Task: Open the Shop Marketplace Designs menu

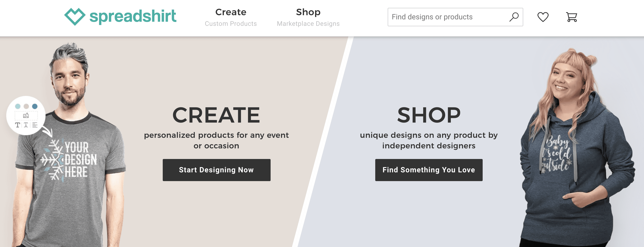Action: [308, 17]
